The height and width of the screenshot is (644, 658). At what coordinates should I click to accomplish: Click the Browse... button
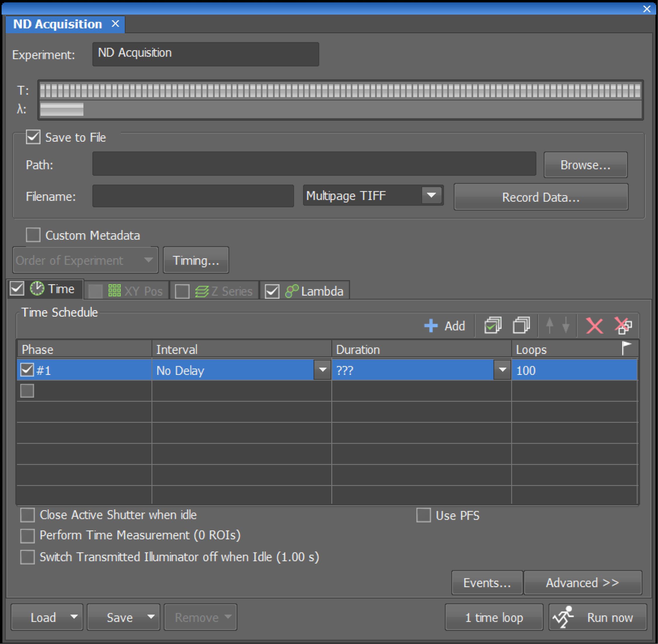pos(585,165)
